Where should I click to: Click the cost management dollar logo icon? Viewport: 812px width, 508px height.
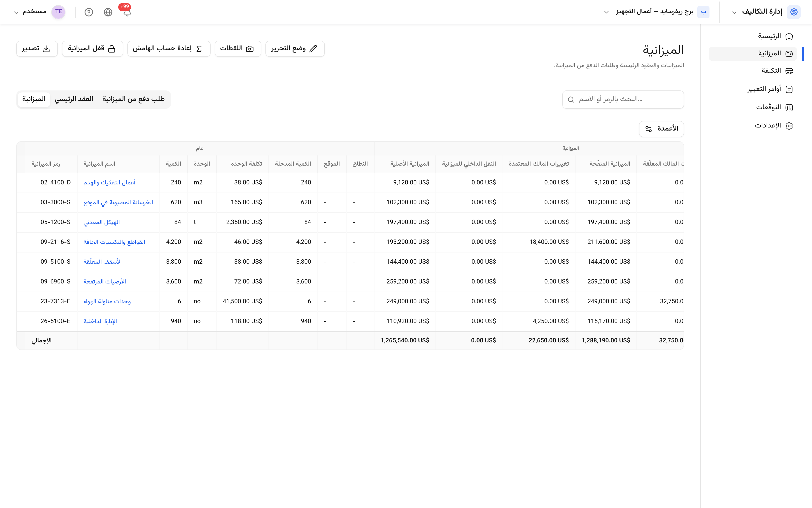click(x=794, y=12)
